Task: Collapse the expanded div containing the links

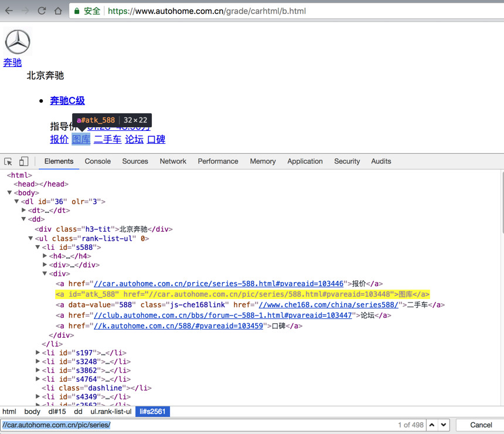Action: coord(45,273)
